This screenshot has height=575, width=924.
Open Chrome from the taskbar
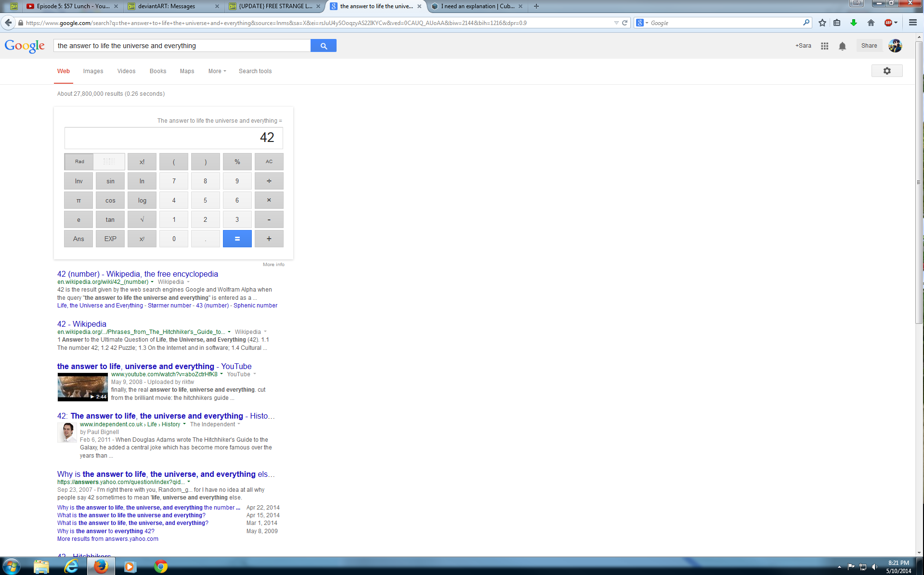pos(161,567)
